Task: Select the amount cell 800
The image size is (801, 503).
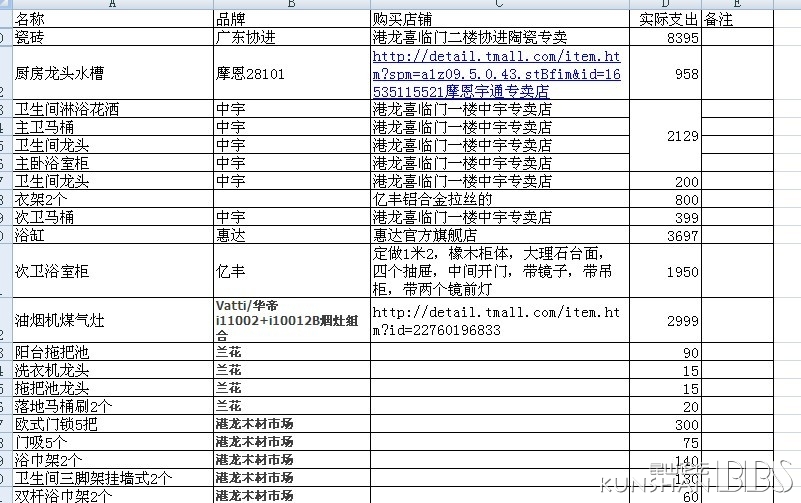Action: [x=666, y=199]
